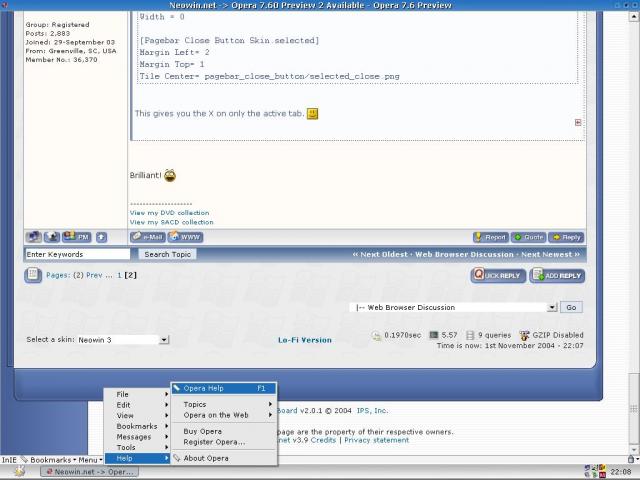Click the smiley emoticon after active tab text
640x480 pixels.
[x=313, y=113]
